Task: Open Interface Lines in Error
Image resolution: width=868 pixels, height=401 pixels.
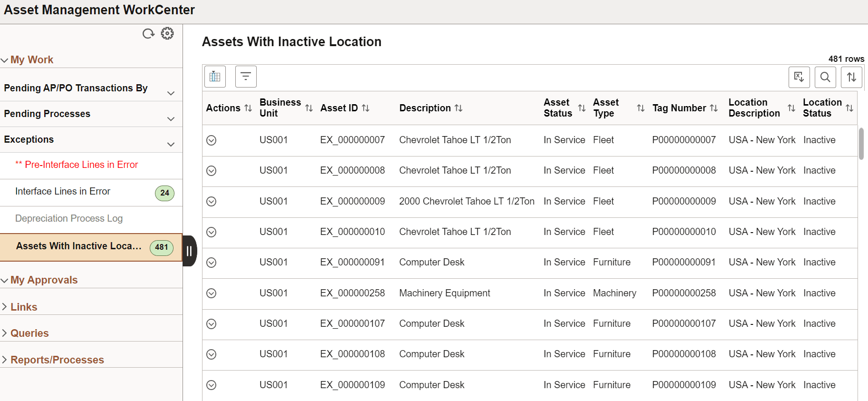Action: [63, 191]
